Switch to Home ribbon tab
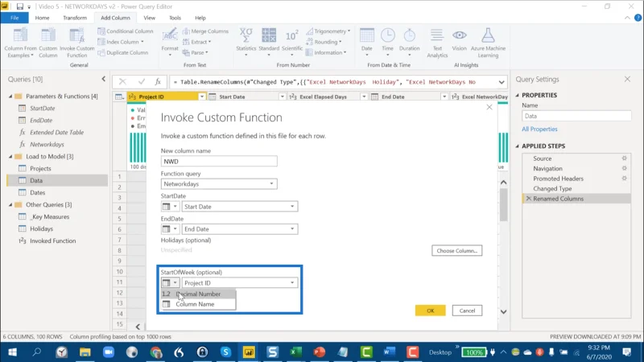 (42, 18)
